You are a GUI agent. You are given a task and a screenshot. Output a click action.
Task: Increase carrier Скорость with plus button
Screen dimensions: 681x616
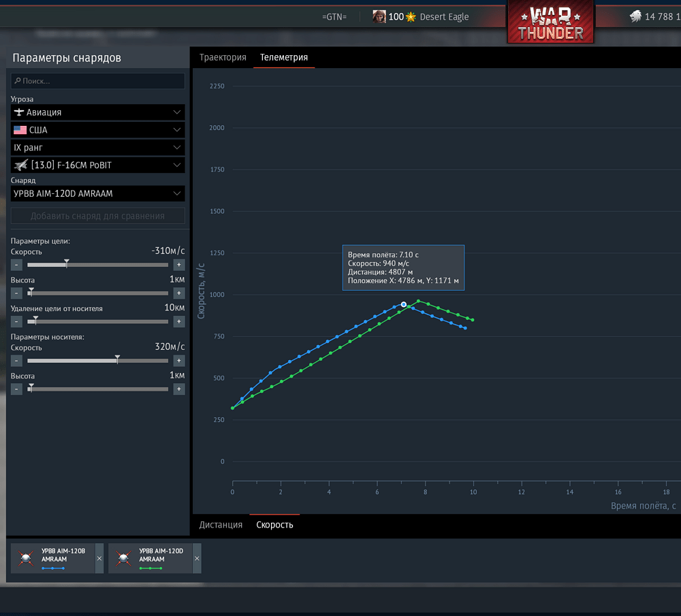tap(179, 361)
